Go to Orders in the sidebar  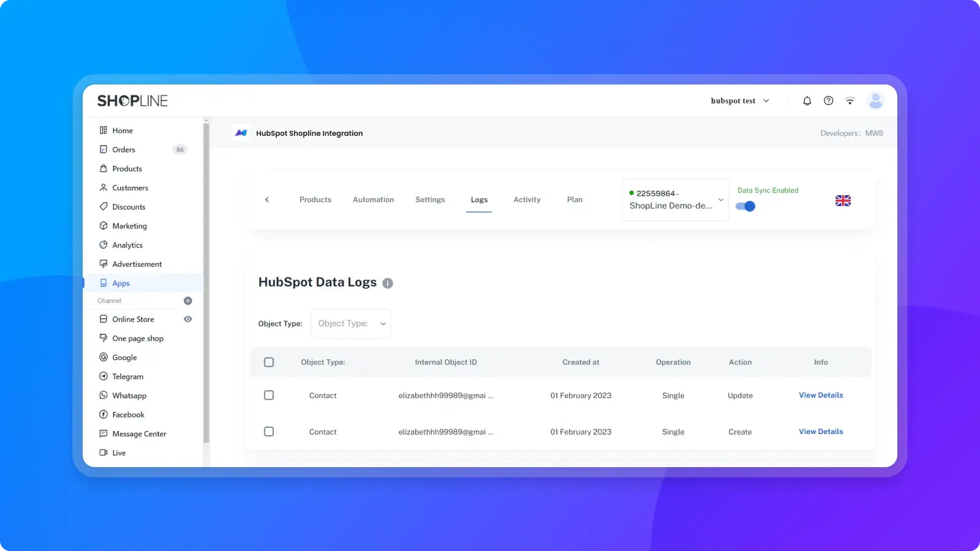click(124, 149)
